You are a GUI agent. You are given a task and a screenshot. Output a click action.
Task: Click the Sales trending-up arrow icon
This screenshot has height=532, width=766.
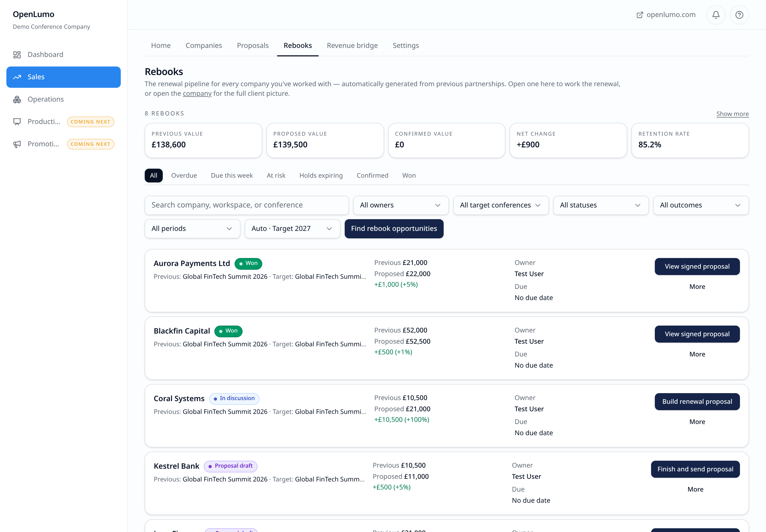[x=17, y=77]
